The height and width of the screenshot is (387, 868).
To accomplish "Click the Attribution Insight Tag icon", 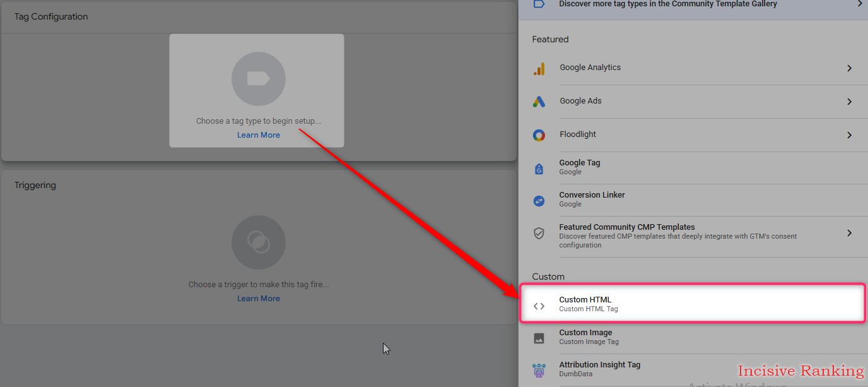I will [539, 371].
